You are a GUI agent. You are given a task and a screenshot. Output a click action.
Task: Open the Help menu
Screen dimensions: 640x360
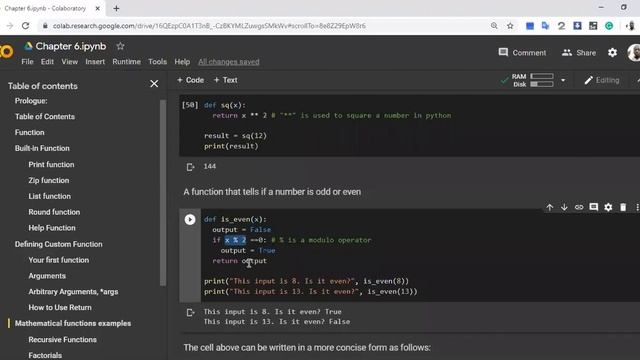click(182, 62)
